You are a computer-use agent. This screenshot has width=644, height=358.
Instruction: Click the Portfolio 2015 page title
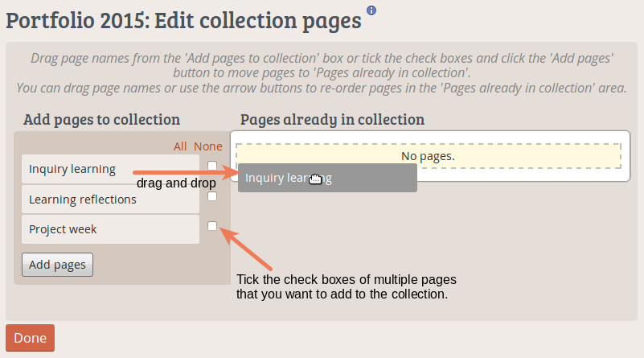(x=183, y=20)
